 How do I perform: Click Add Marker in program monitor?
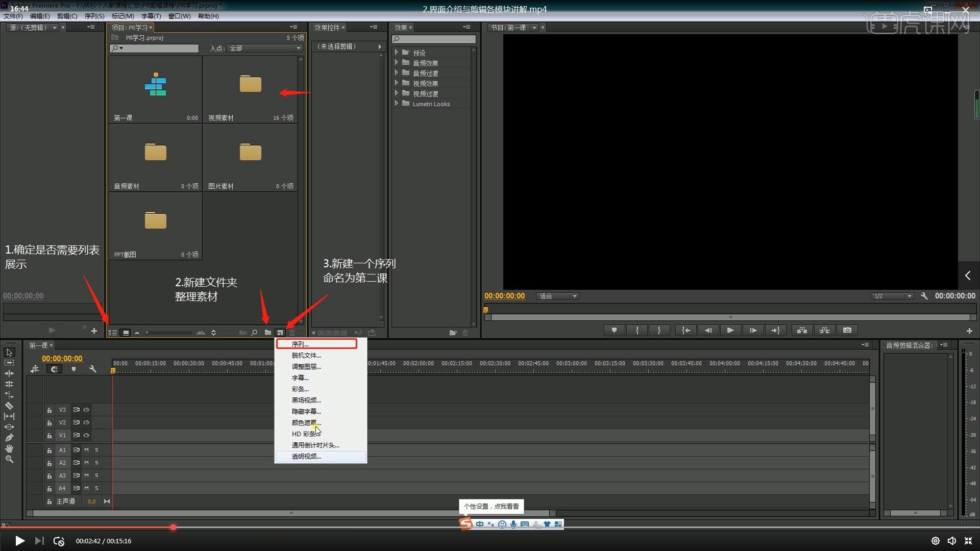point(614,331)
